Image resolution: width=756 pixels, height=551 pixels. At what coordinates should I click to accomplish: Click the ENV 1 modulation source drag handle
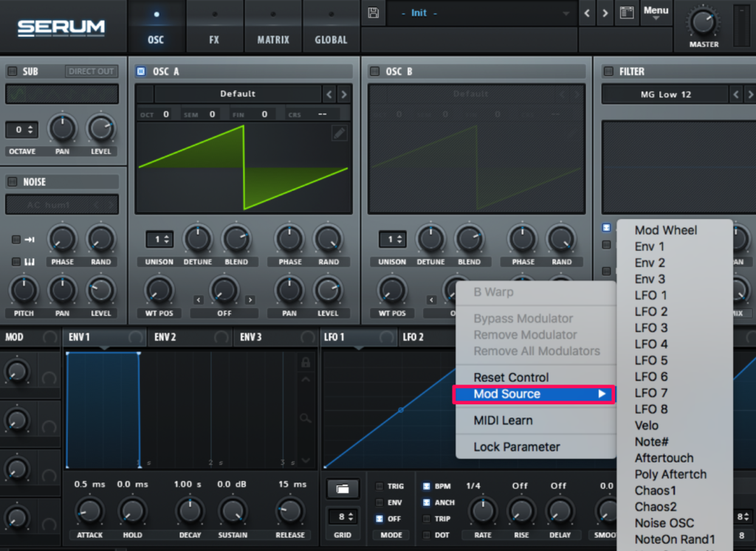point(136,337)
